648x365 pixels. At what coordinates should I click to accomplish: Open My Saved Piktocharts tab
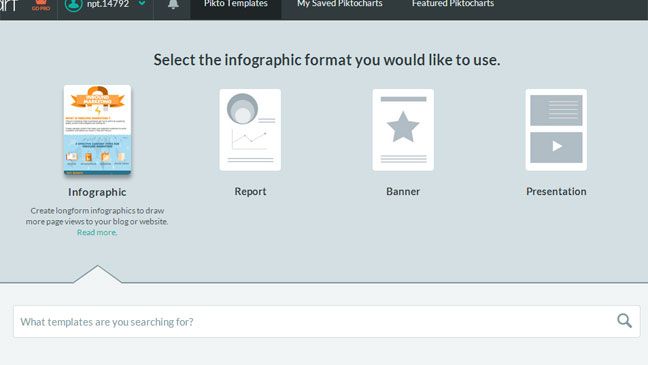point(340,4)
